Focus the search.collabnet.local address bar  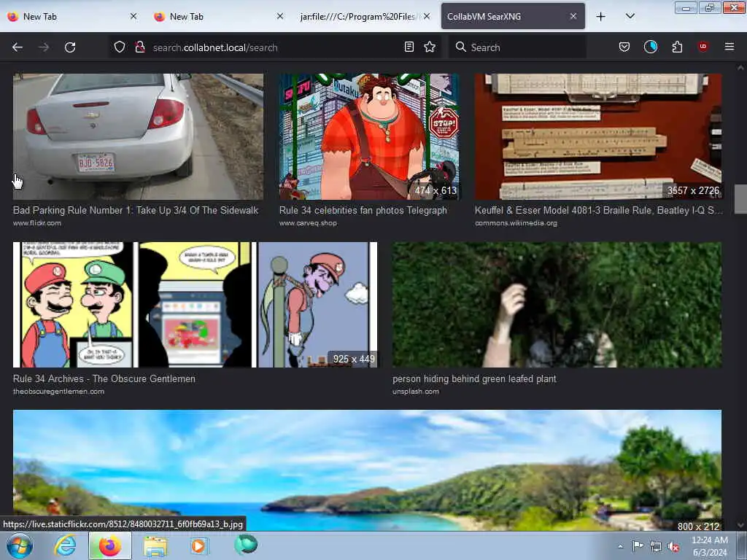point(274,47)
